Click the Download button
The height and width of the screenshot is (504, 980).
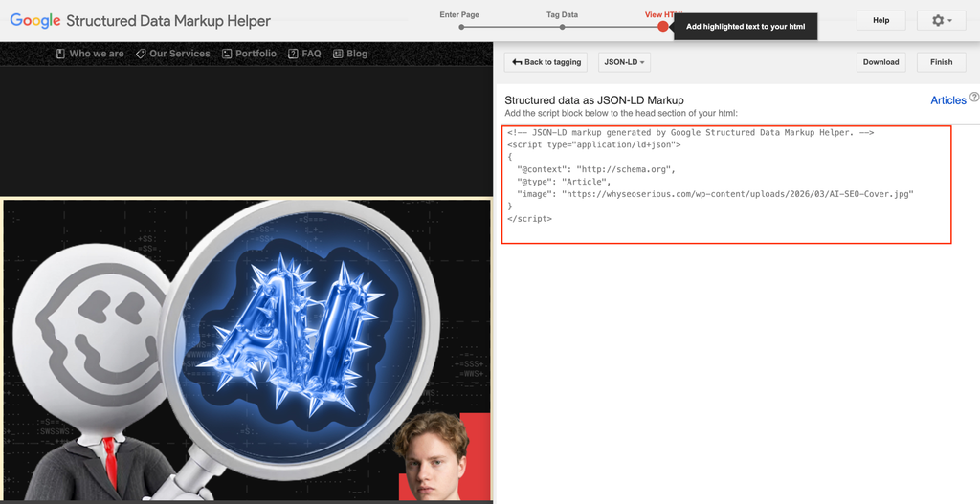tap(881, 62)
